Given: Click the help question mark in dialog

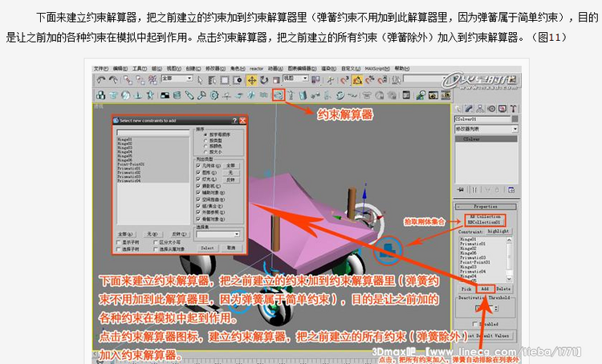Looking at the screenshot, I should [x=234, y=120].
